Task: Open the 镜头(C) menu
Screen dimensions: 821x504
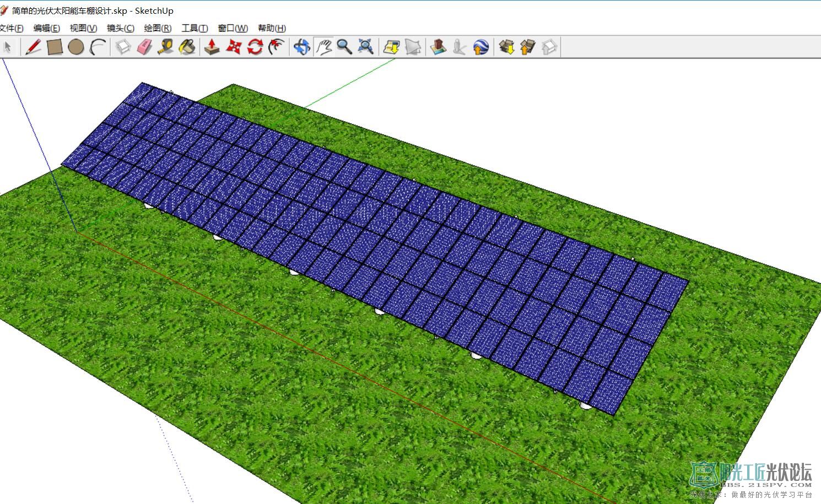Action: tap(120, 28)
